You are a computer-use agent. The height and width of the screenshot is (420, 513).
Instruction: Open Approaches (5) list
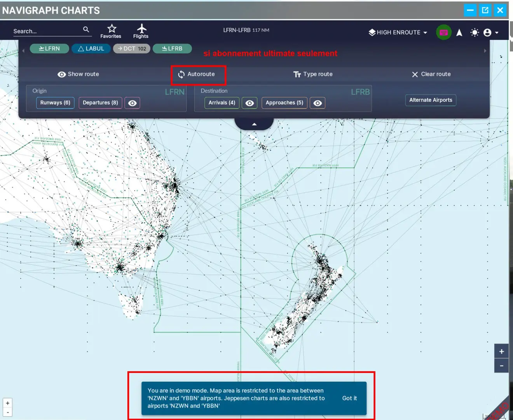(284, 103)
